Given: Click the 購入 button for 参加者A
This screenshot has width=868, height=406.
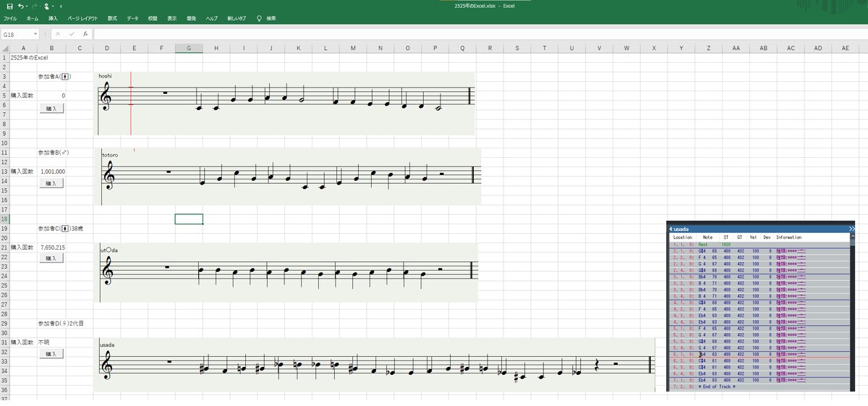Looking at the screenshot, I should pos(51,107).
